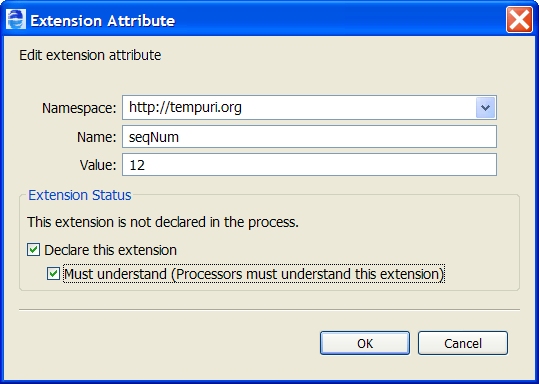
Task: Click the 'Namespace:' label
Action: click(79, 108)
